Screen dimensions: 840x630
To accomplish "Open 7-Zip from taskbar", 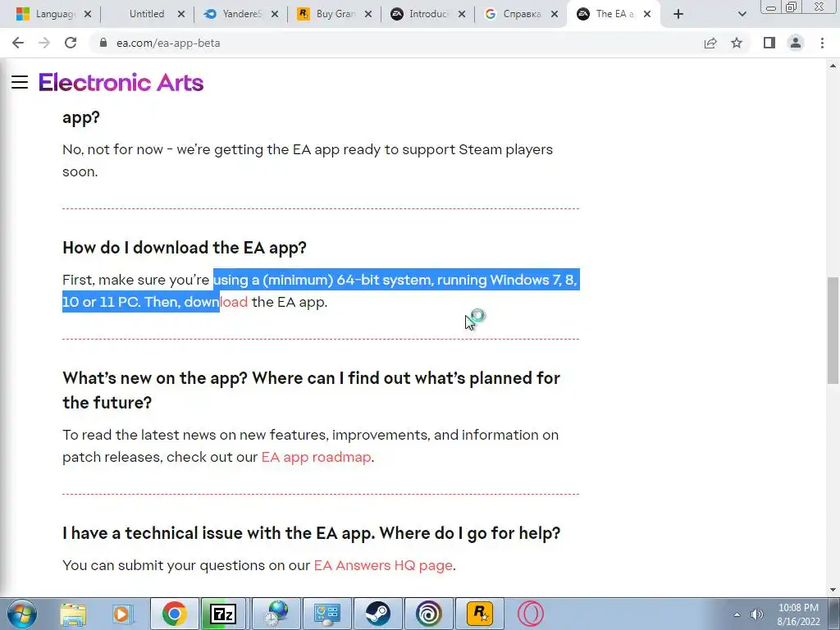I will (x=223, y=614).
